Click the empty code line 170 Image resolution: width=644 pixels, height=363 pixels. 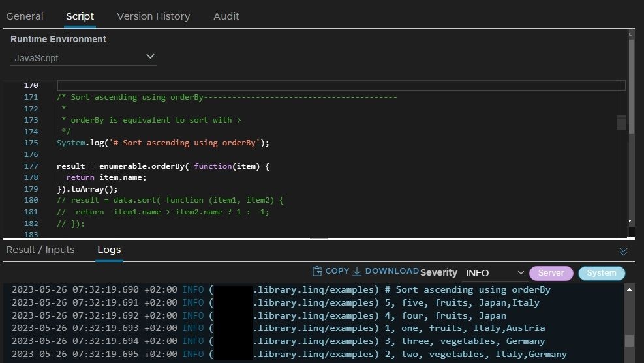click(x=341, y=85)
